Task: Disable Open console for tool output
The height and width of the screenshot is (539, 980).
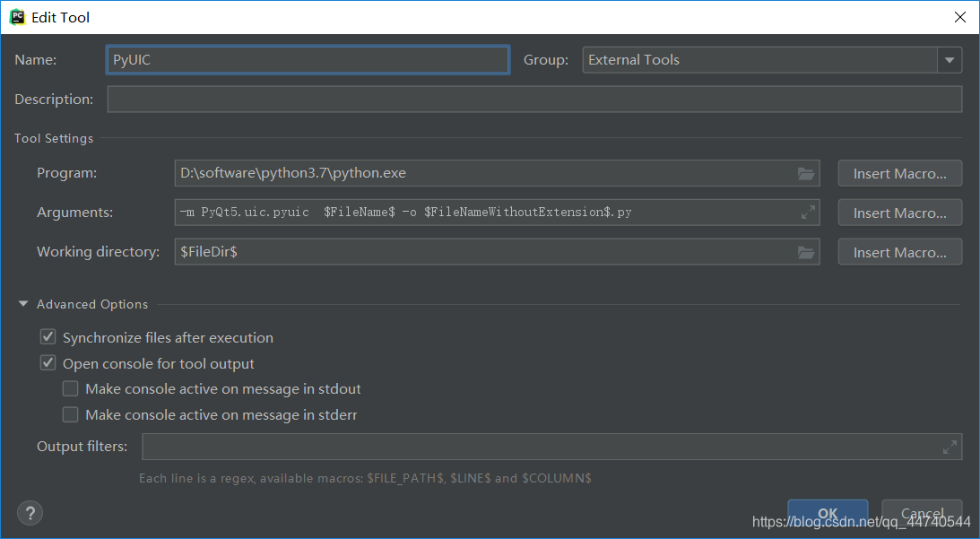Action: coord(48,362)
